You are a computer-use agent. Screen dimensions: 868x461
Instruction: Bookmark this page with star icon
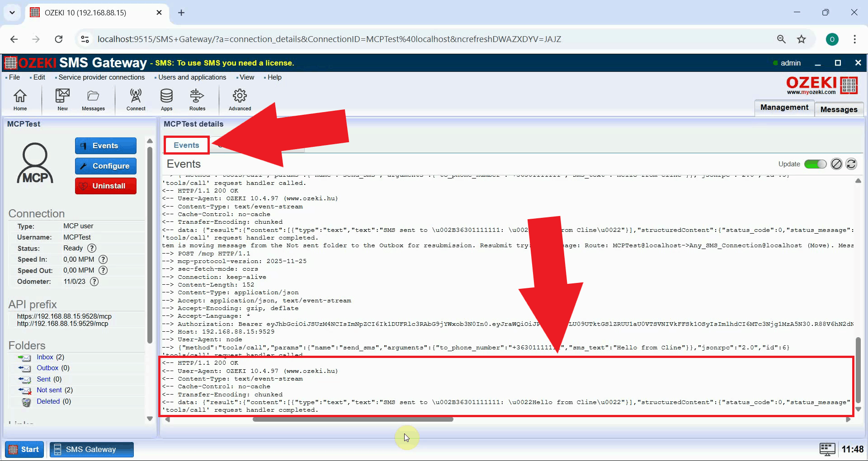tap(802, 39)
